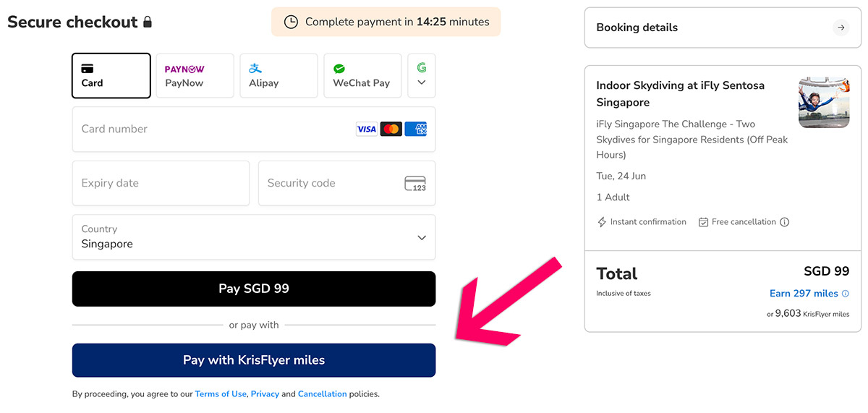
Task: Open the Terms of Use link
Action: coord(221,394)
